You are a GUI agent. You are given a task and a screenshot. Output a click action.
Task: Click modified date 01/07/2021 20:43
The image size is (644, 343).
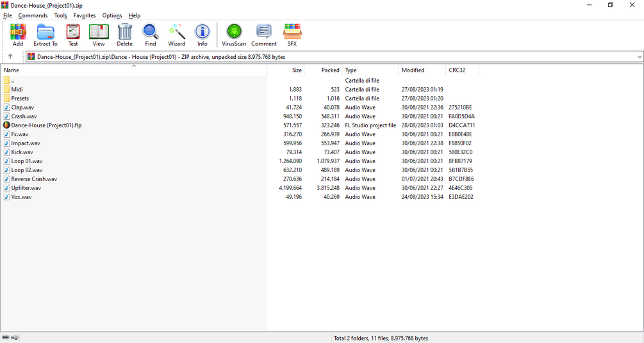(422, 179)
